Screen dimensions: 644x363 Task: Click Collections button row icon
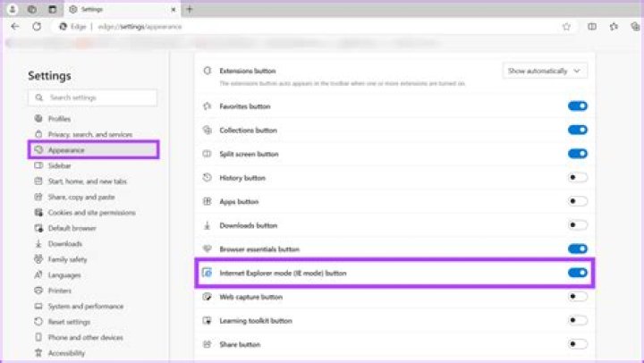coord(208,131)
